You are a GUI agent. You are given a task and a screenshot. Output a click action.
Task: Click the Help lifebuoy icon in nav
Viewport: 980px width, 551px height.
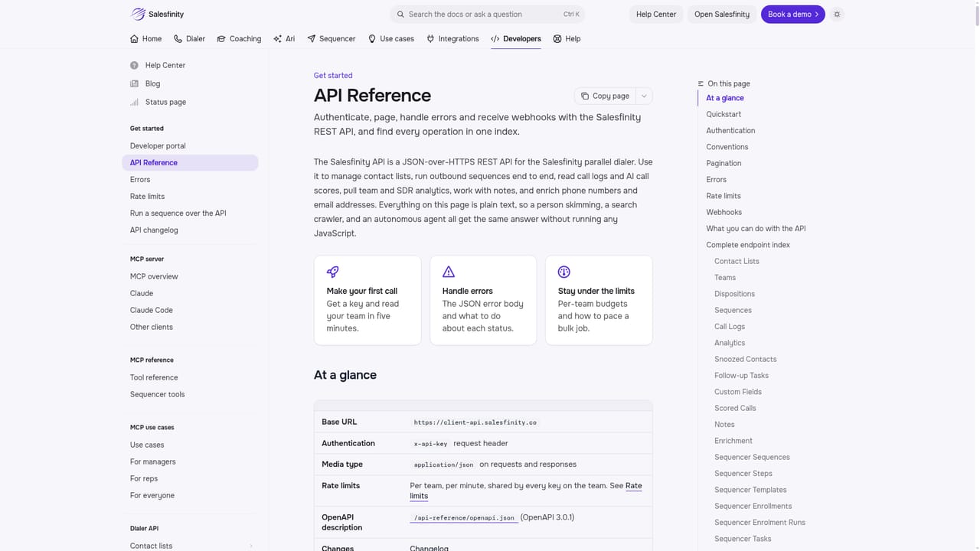[557, 38]
